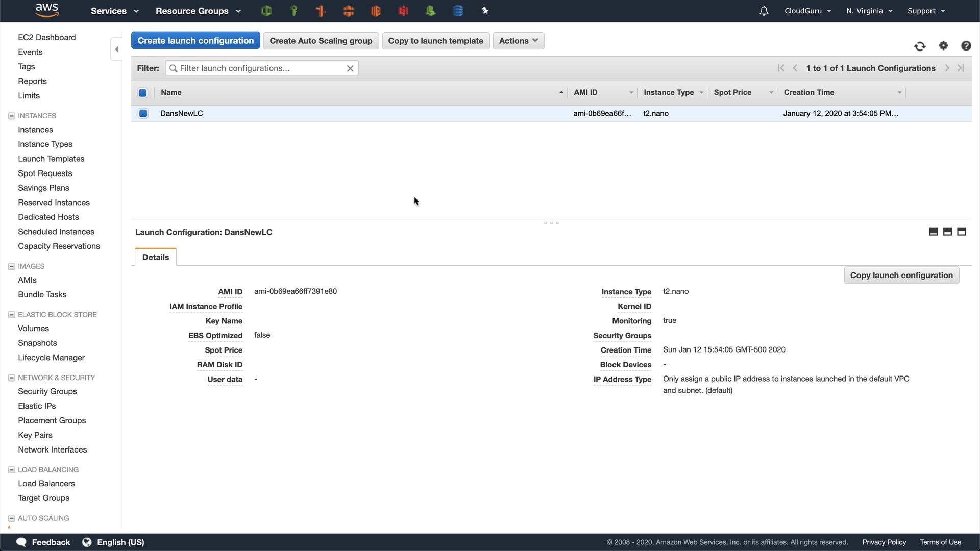Open the Actions dropdown

pyautogui.click(x=518, y=41)
